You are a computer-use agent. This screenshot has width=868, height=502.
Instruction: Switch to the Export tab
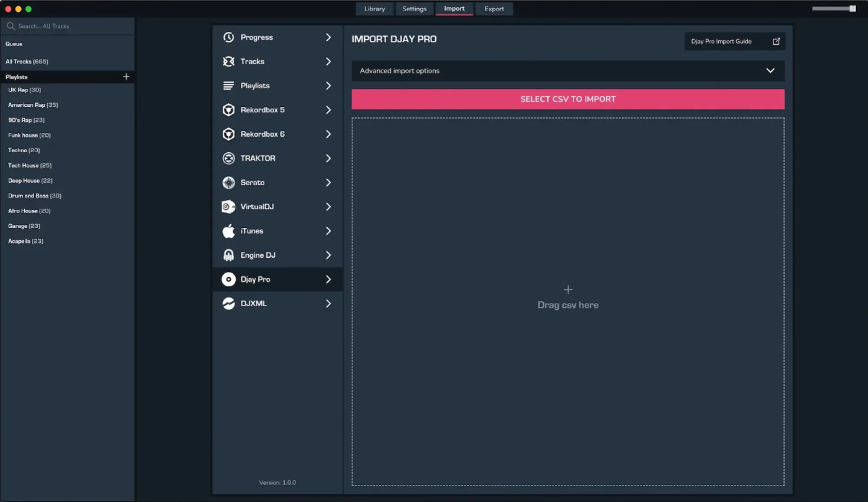[x=494, y=9]
